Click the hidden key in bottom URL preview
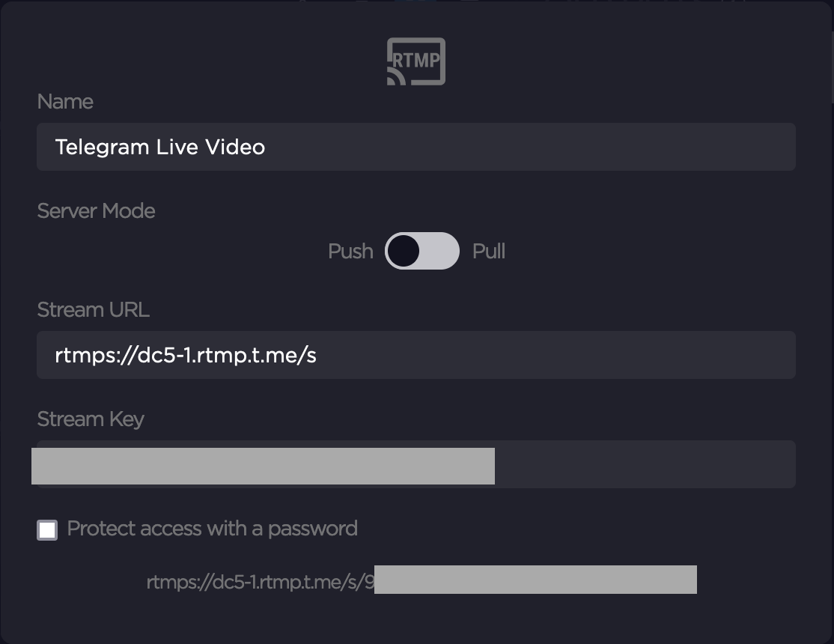Screen dimensions: 834x644 [535, 580]
